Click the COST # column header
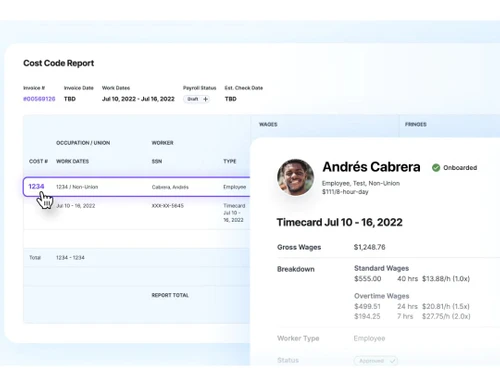Image resolution: width=500 pixels, height=375 pixels. 38,161
